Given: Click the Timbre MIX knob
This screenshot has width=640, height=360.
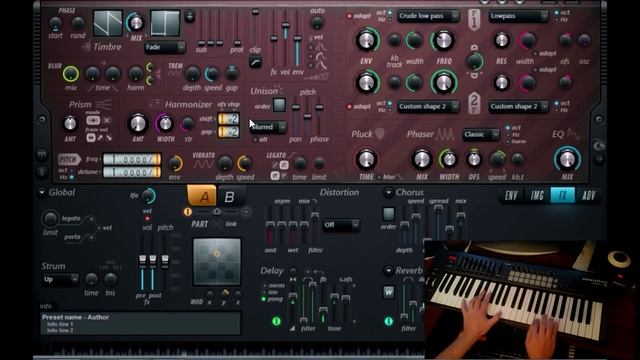Looking at the screenshot, I should click(x=136, y=23).
